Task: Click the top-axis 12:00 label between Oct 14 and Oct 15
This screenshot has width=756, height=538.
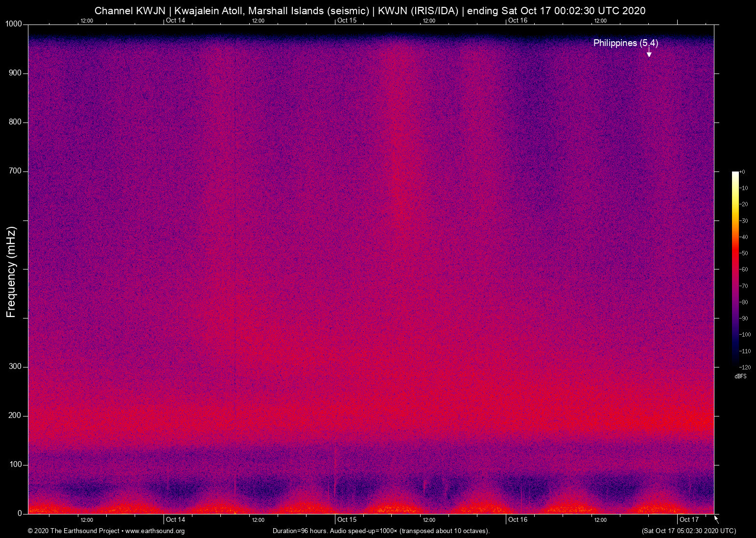Action: coord(258,21)
